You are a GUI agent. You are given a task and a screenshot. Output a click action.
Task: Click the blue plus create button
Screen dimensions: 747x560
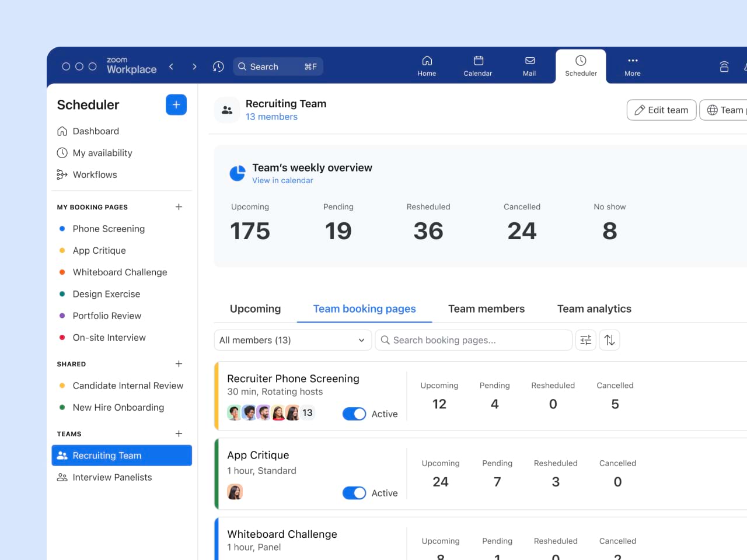tap(176, 105)
